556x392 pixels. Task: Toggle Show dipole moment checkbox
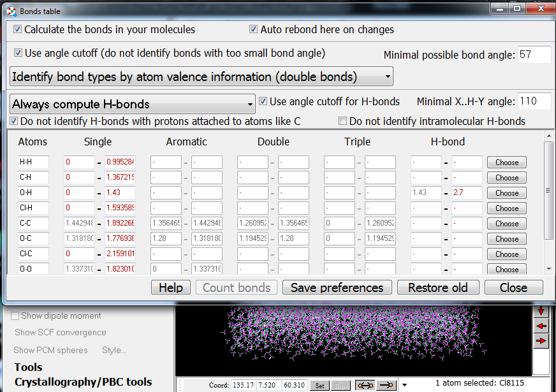tap(15, 316)
